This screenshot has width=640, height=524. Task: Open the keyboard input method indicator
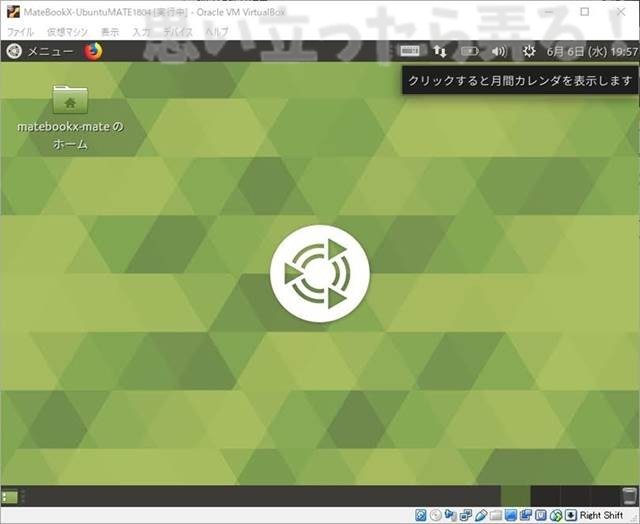[x=409, y=51]
